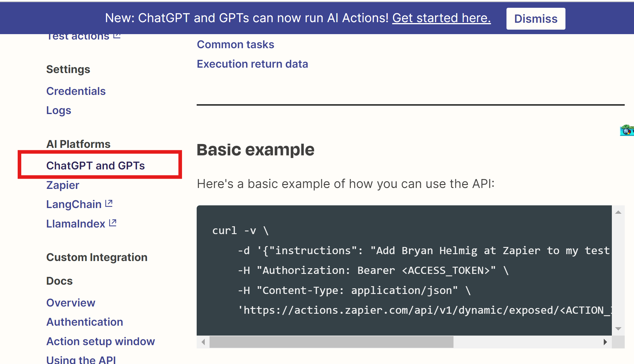The image size is (634, 364).
Task: Click the browser extension icon at right edge
Action: [x=627, y=130]
